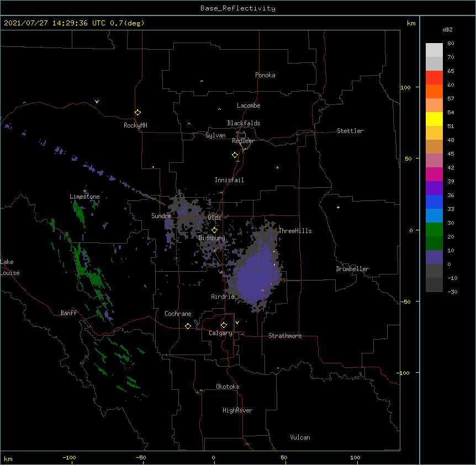Click the yellow diamond marker above RockyMH
The height and width of the screenshot is (465, 476).
click(137, 112)
